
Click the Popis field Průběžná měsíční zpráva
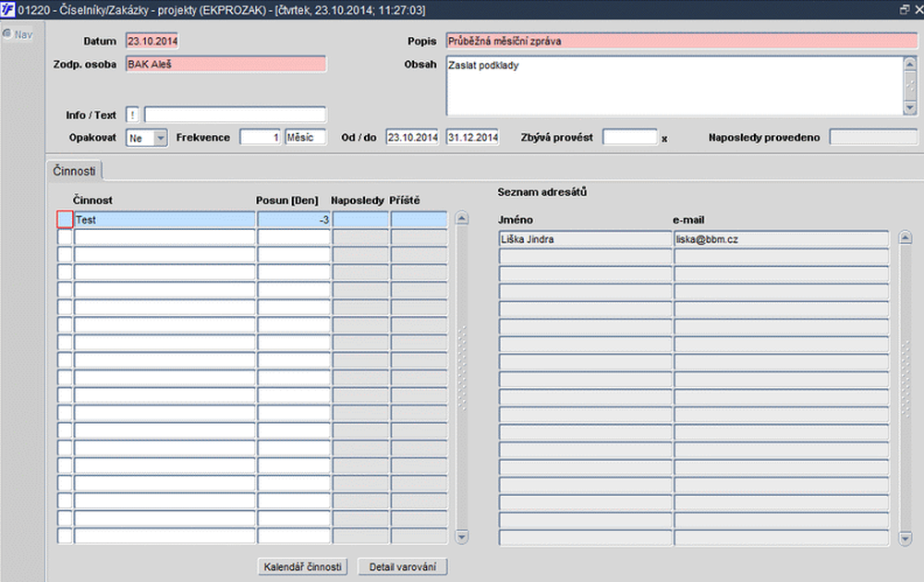tap(681, 42)
